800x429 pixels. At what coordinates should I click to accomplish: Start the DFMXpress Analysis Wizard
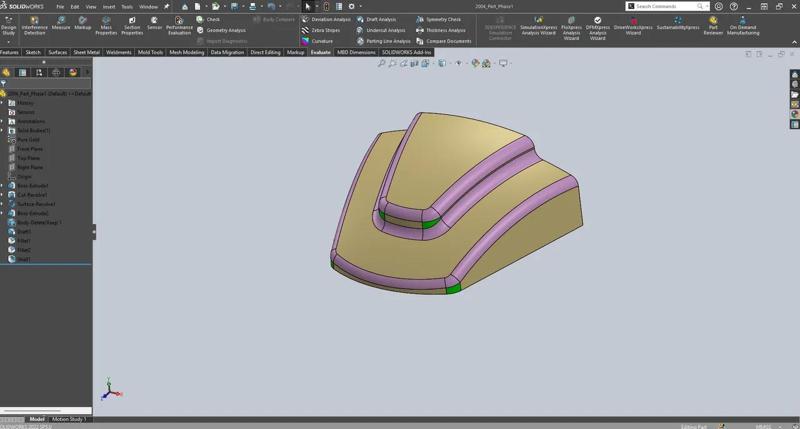click(x=598, y=27)
